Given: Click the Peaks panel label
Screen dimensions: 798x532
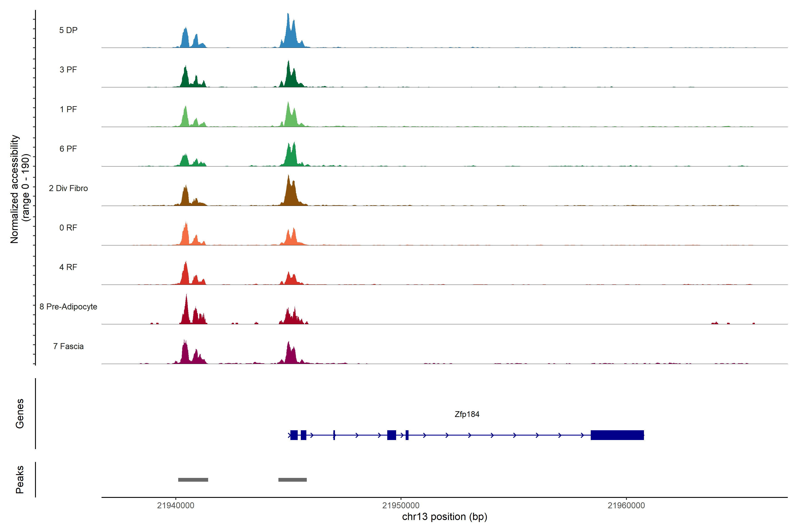Looking at the screenshot, I should click(x=20, y=479).
